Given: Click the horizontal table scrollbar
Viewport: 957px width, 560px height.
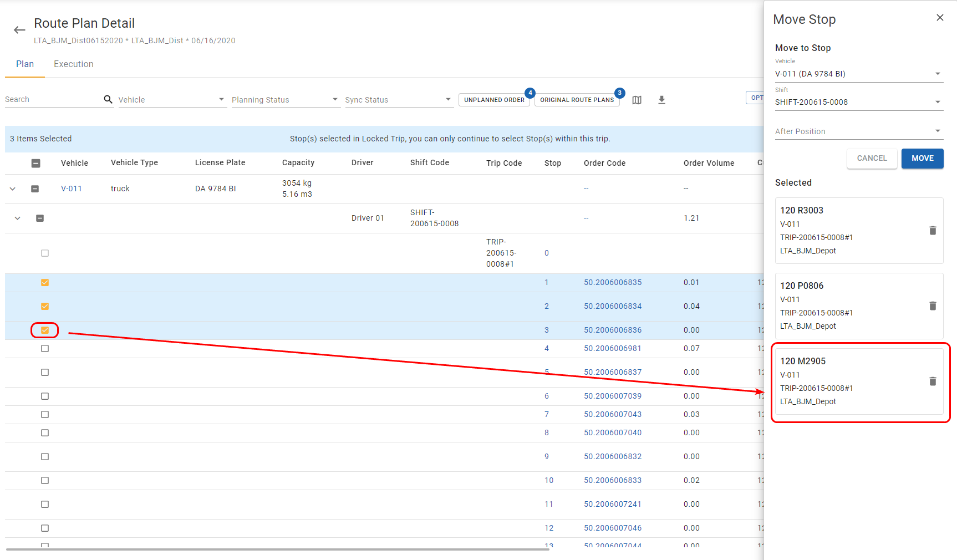Looking at the screenshot, I should 277,549.
